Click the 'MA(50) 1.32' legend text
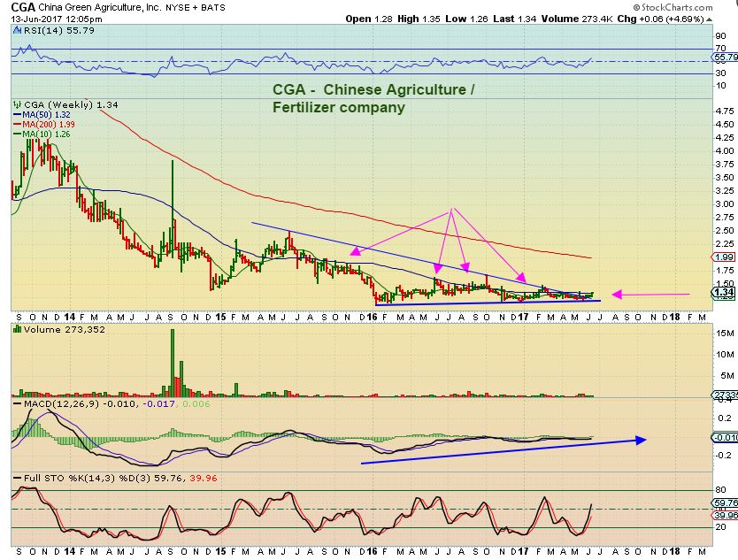This screenshot has height=560, width=738. point(46,115)
